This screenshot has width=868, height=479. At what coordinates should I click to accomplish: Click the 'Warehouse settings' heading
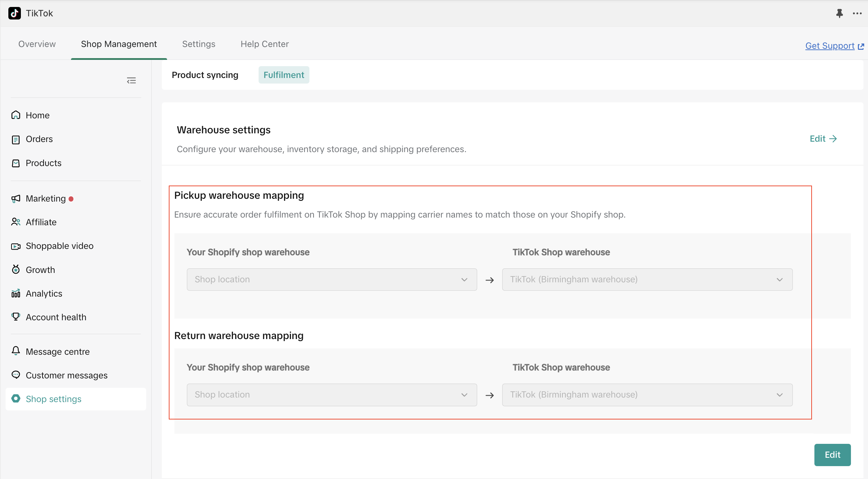224,130
